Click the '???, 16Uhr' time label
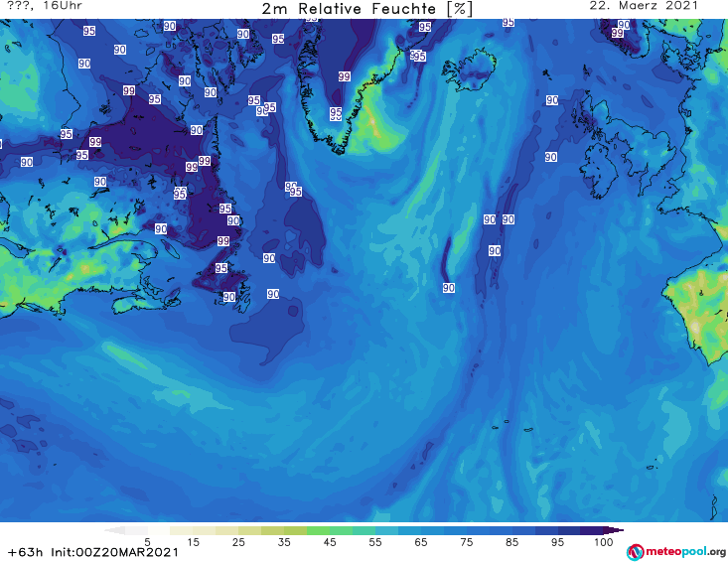 [45, 6]
